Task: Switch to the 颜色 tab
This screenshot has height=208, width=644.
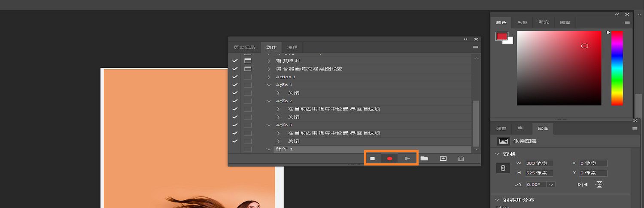Action: [x=501, y=22]
